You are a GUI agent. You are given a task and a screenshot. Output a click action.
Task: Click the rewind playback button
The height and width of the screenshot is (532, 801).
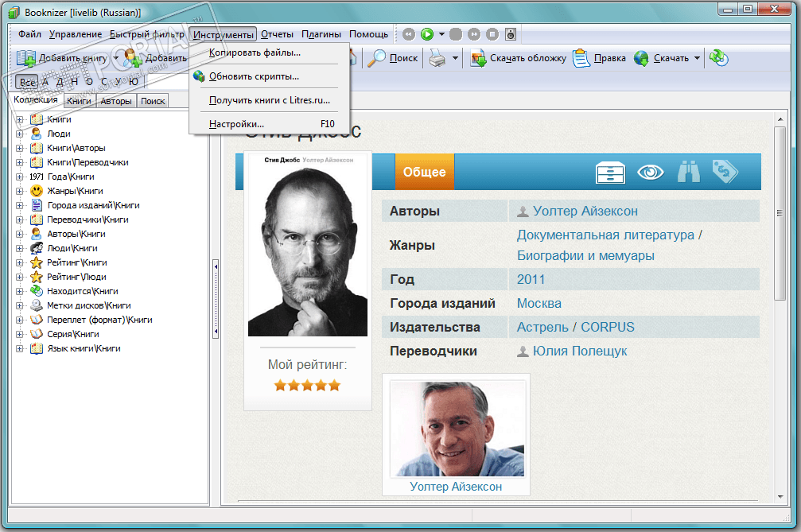click(x=409, y=34)
